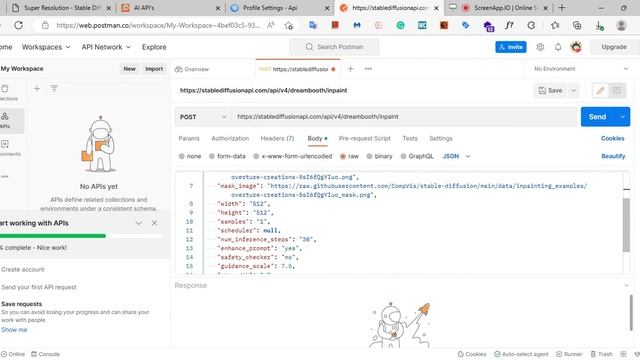640x360 pixels.
Task: Click the Upgrade button
Action: pyautogui.click(x=613, y=47)
